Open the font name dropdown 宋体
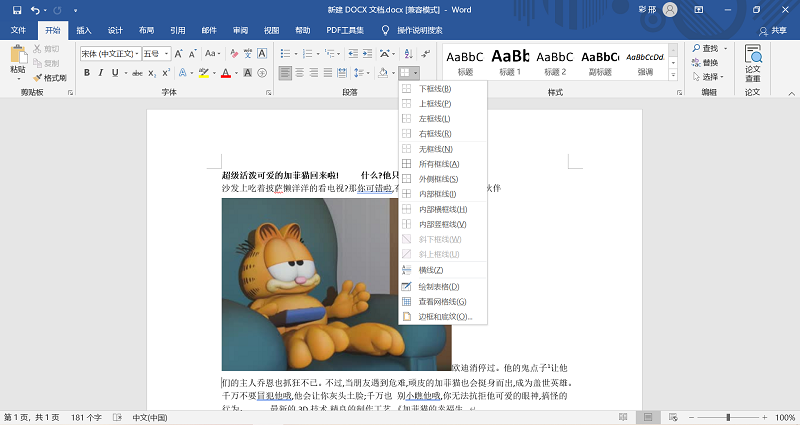800x425 pixels. tap(108, 53)
